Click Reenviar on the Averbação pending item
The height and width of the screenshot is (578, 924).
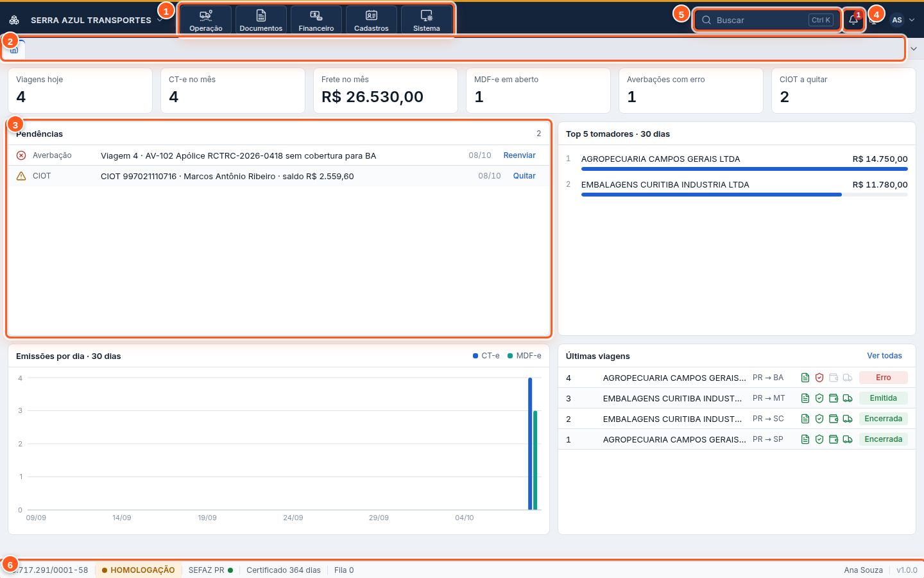(519, 155)
